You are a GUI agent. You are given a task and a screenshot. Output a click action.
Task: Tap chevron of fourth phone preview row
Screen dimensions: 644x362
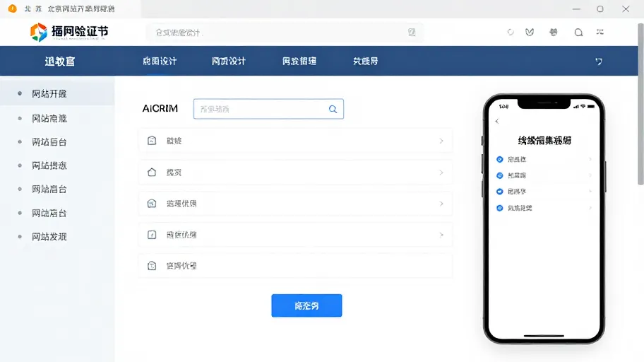coord(590,208)
